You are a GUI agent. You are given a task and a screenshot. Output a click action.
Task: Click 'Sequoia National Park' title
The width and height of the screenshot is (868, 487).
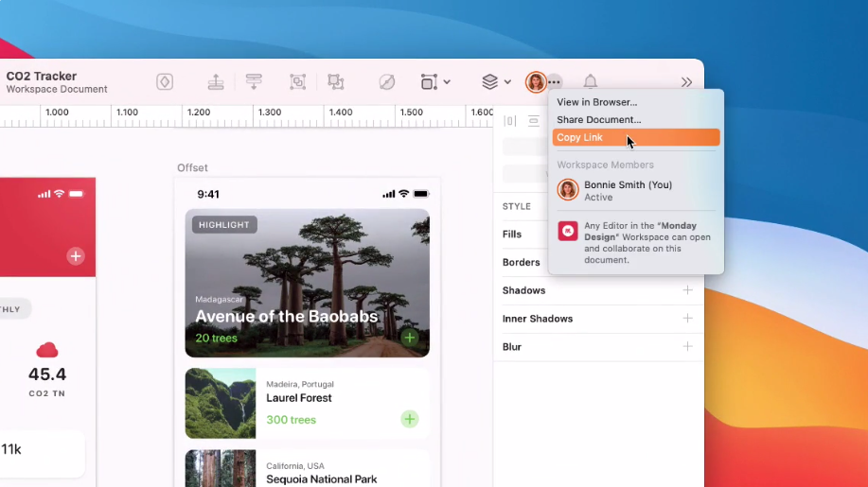(x=322, y=479)
